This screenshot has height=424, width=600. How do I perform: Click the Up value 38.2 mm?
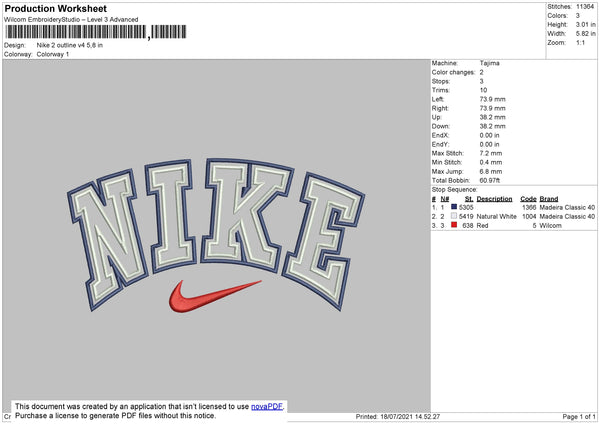click(492, 117)
